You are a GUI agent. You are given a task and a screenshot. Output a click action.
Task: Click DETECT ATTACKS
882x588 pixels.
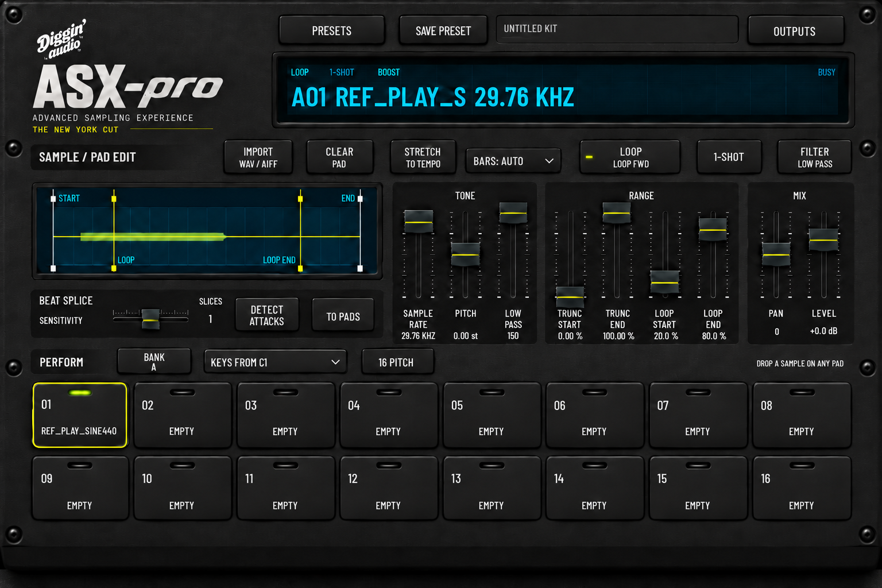(x=267, y=315)
